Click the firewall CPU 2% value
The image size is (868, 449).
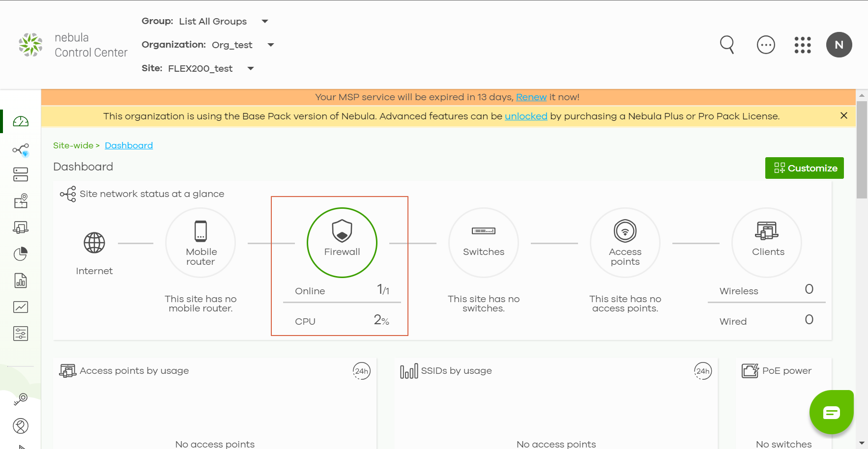(x=381, y=320)
